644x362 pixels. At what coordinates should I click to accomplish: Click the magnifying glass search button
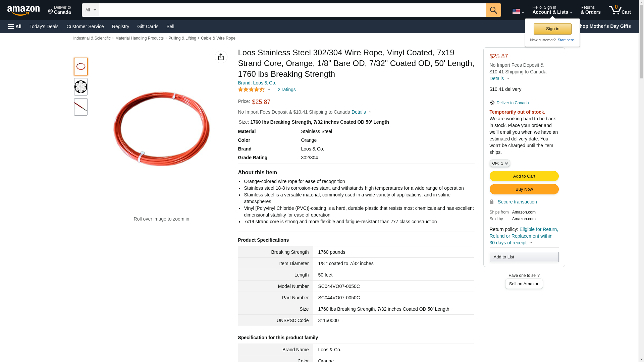point(493,10)
